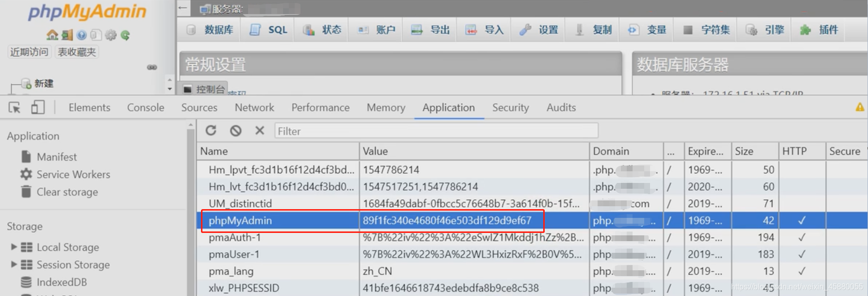The width and height of the screenshot is (868, 296).
Task: Open the 插件 plugins tab
Action: coord(818,30)
